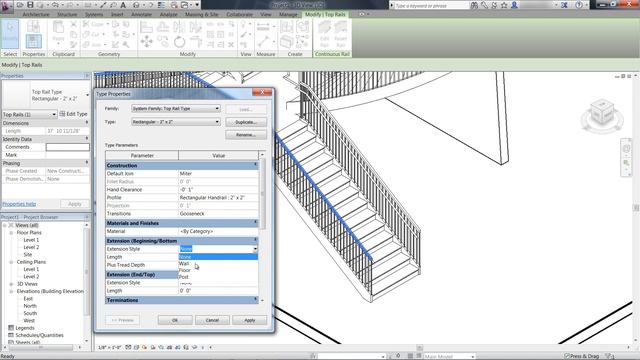Viewport: 640px width, 360px height.
Task: Click the Help question mark icon
Action: (x=579, y=5)
